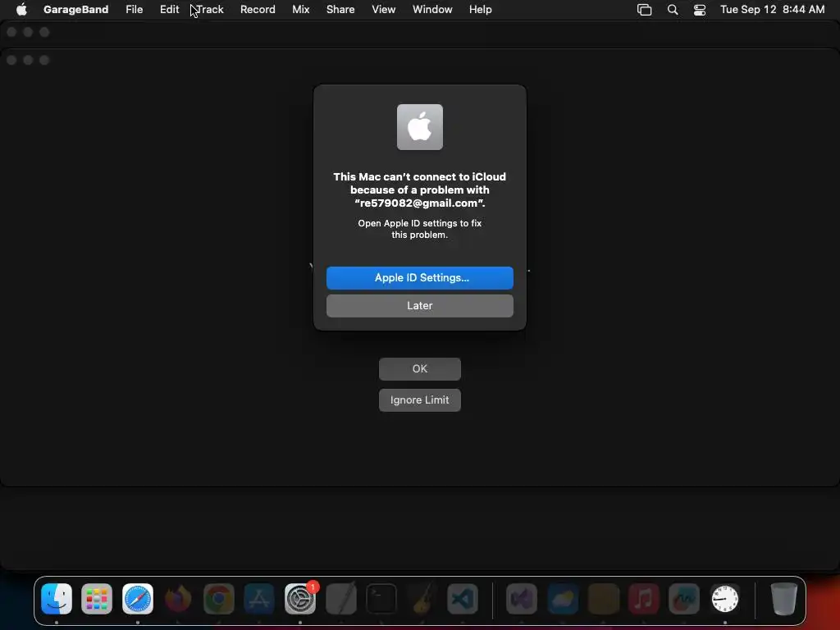
Task: Open Control Center in the menu bar
Action: pyautogui.click(x=700, y=9)
